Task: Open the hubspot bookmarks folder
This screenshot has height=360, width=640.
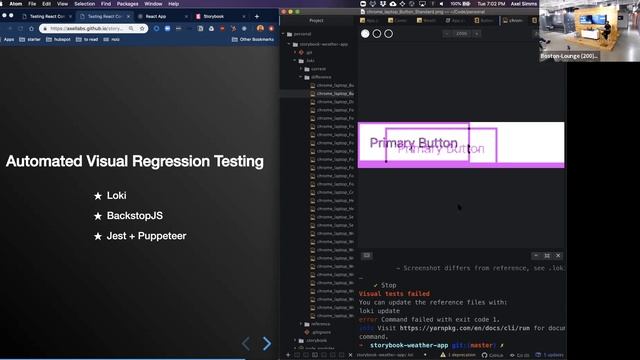Action: [58, 40]
